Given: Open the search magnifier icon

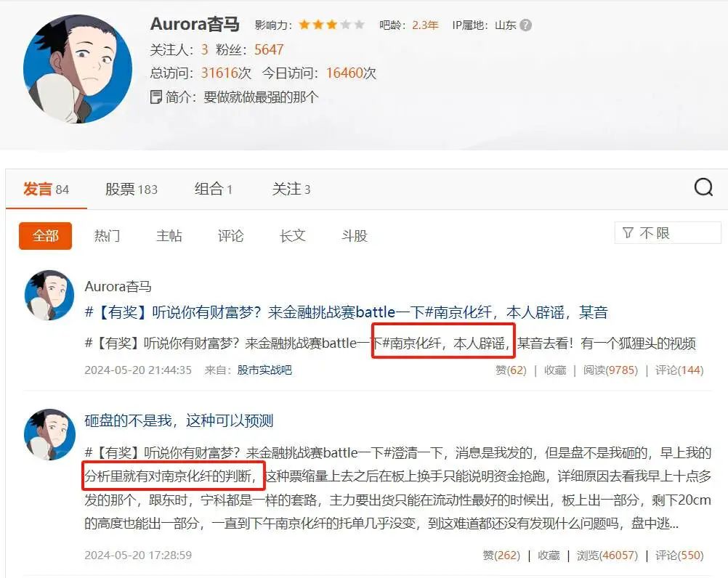Looking at the screenshot, I should click(x=703, y=188).
